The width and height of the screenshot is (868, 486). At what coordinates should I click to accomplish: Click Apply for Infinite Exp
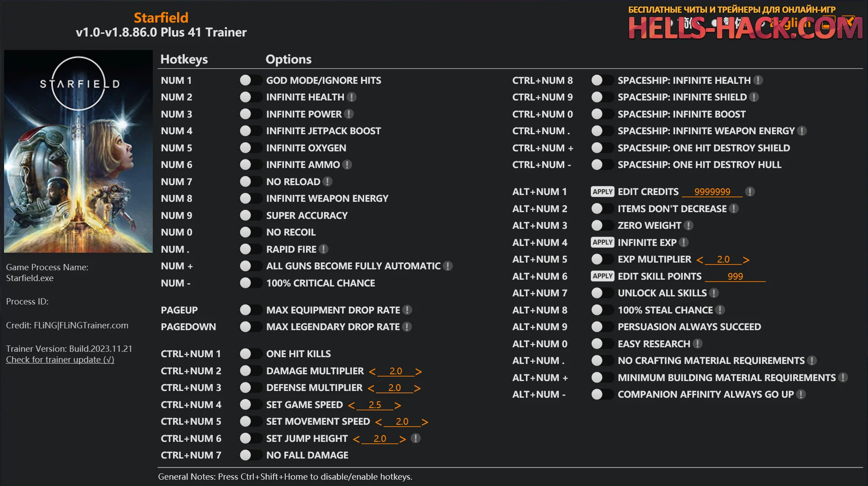point(603,242)
